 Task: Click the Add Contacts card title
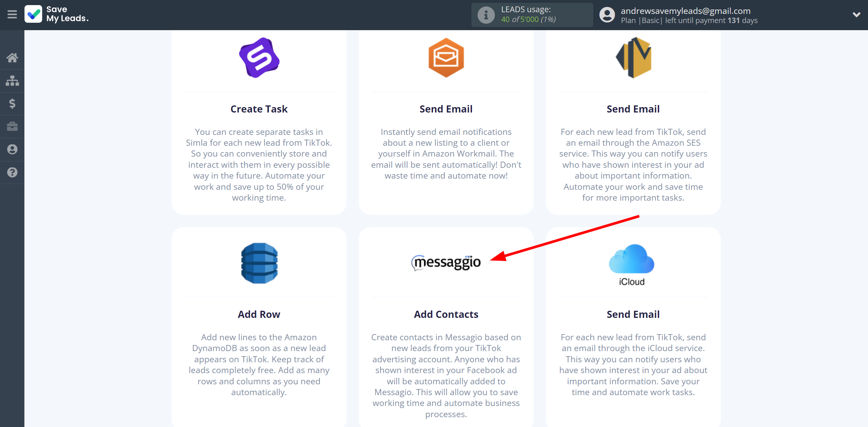[x=446, y=314]
